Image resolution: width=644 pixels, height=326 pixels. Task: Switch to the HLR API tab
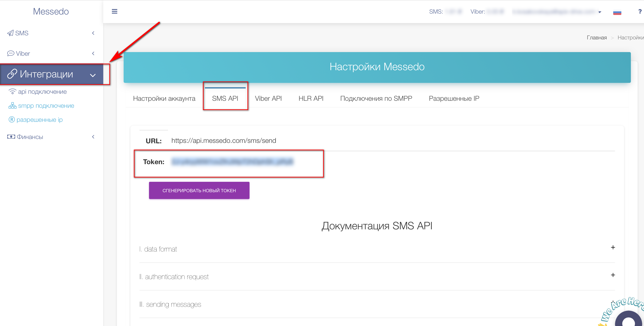(x=311, y=98)
